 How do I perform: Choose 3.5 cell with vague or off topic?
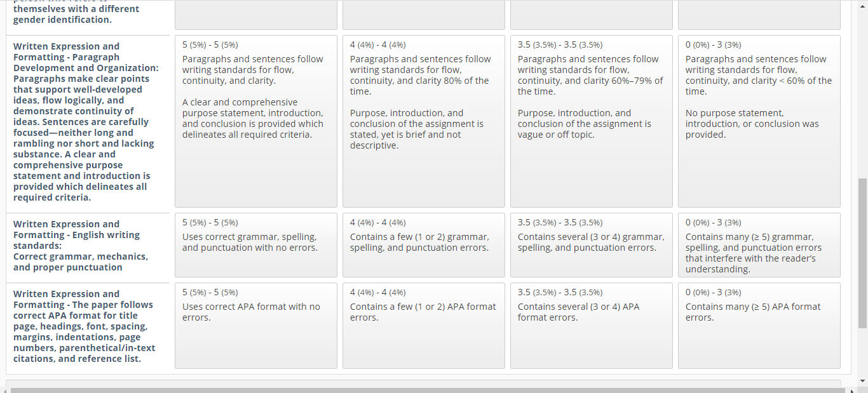(592, 121)
